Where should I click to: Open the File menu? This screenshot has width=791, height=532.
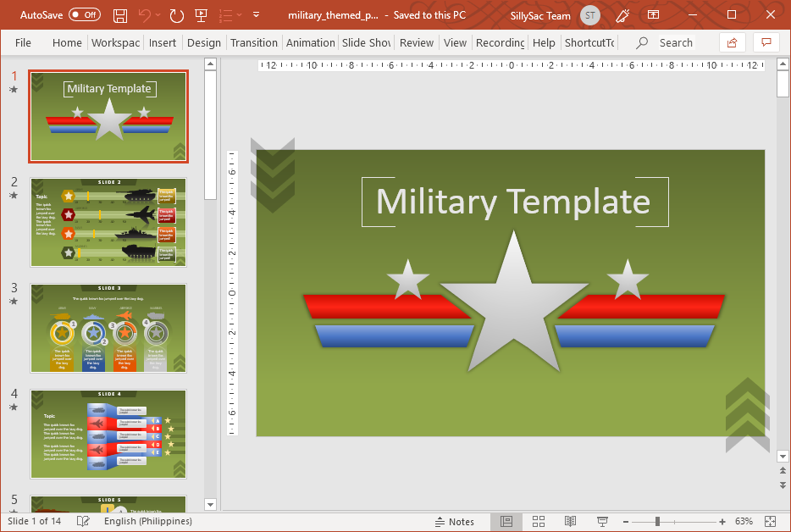(23, 42)
